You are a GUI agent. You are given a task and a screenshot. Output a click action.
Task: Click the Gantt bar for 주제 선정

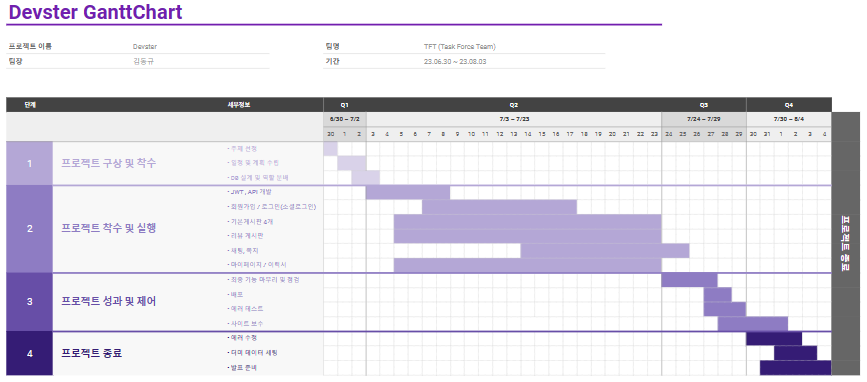331,149
